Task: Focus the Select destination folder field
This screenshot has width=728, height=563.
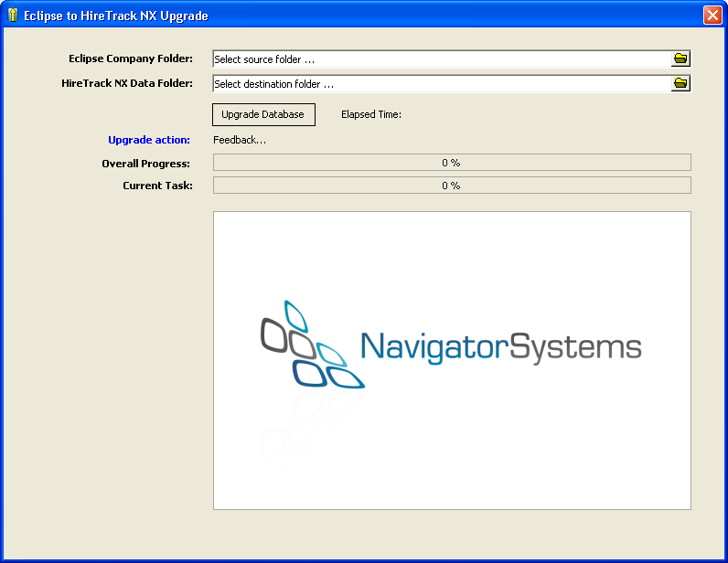Action: click(x=439, y=84)
